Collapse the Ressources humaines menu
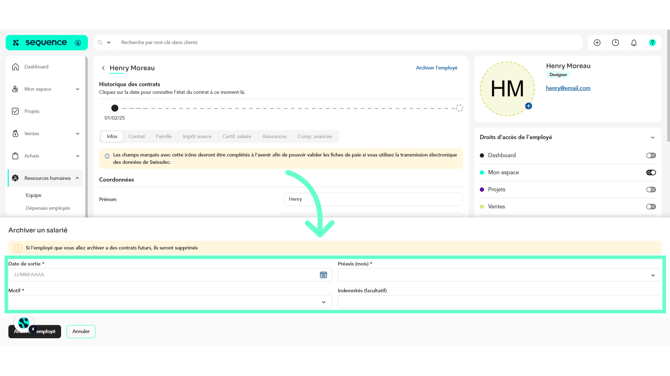The height and width of the screenshot is (376, 670). point(77,178)
